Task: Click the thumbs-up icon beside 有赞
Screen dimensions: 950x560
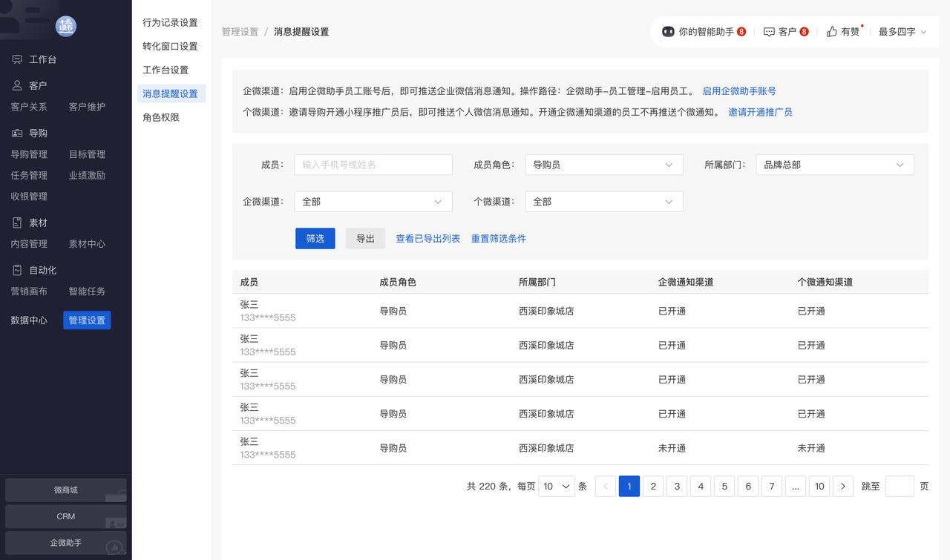Action: pos(832,32)
